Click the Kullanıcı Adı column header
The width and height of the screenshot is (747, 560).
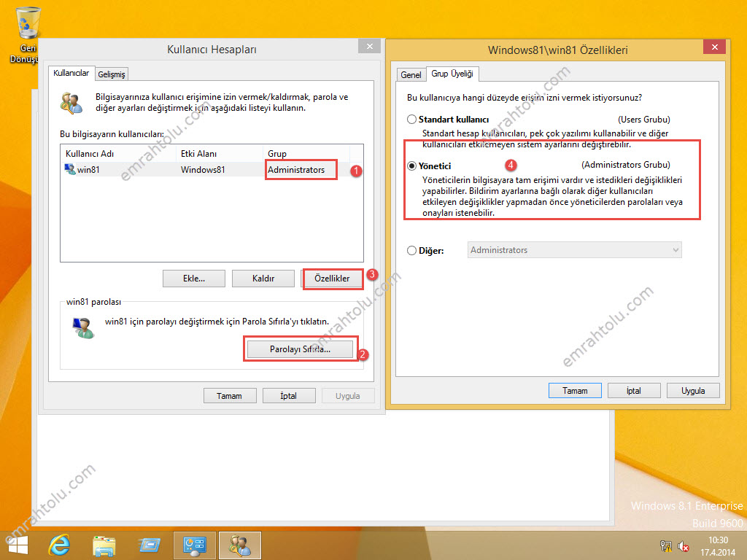point(118,153)
